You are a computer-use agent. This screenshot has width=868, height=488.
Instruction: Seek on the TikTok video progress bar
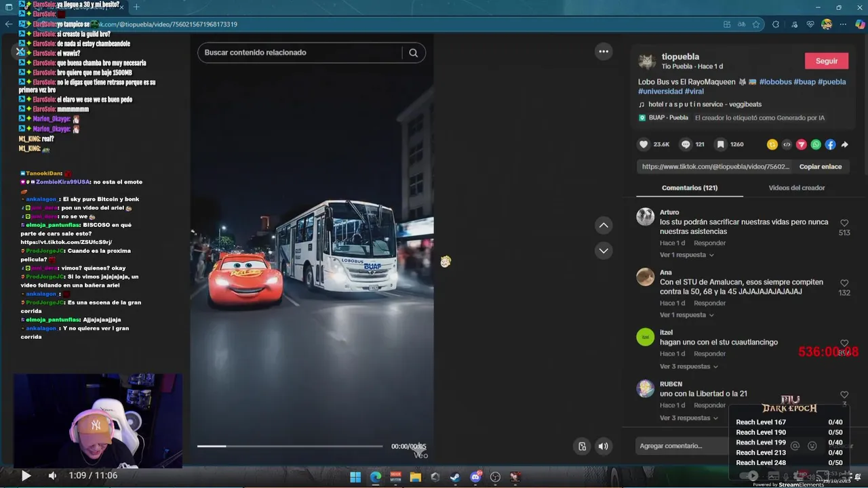pyautogui.click(x=290, y=446)
